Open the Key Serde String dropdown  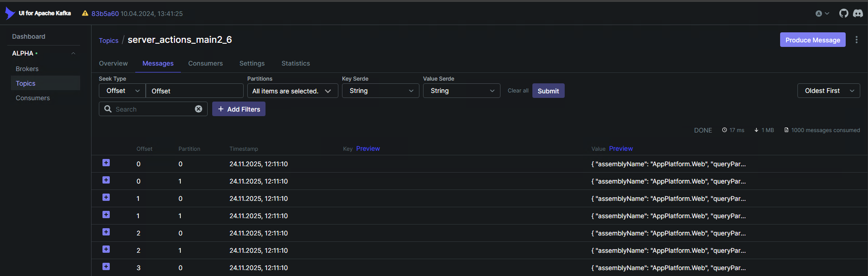pos(380,91)
